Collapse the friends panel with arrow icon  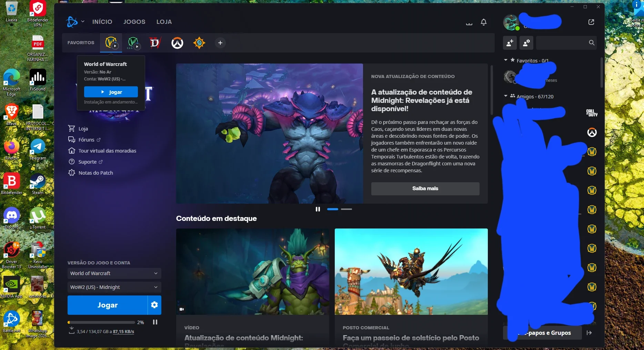pos(589,333)
